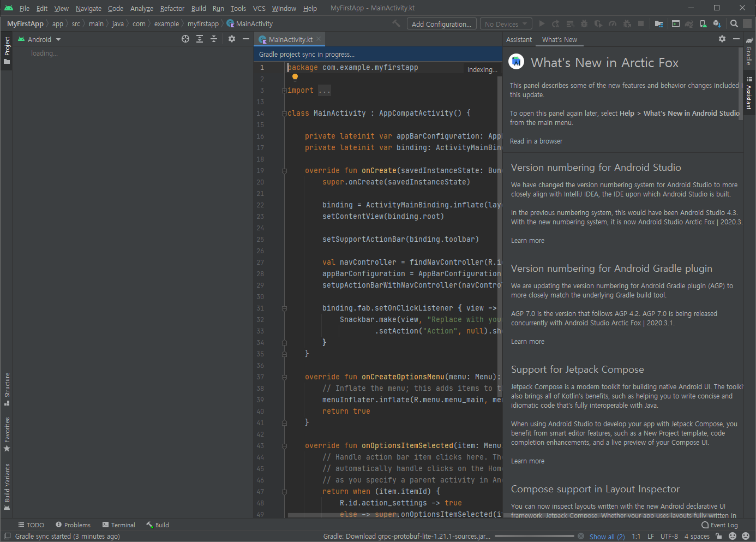Collapse the onCreateOptionsMenu function fold

[x=284, y=377]
